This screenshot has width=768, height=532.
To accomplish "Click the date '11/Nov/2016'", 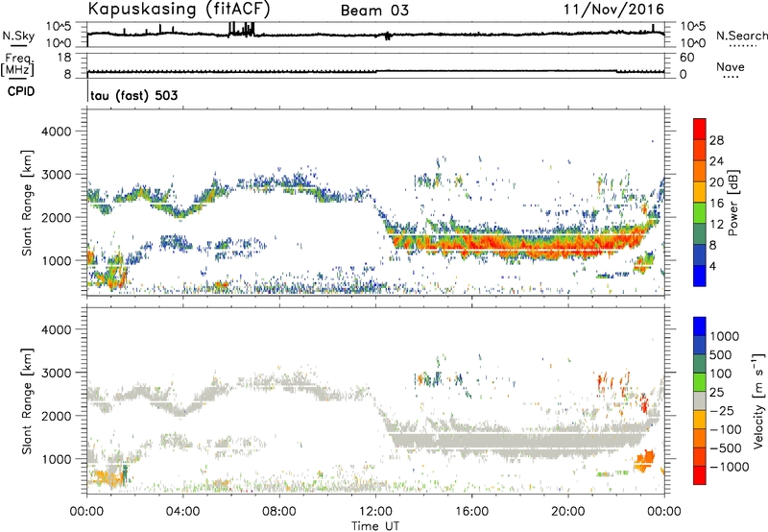I will coord(613,10).
